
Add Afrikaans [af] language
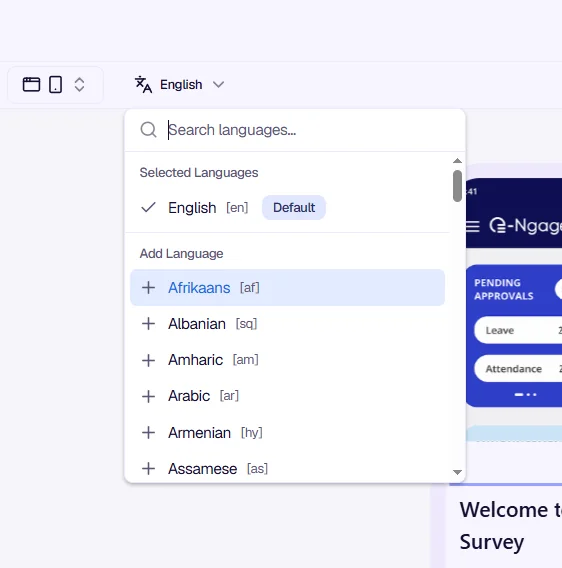tap(287, 288)
